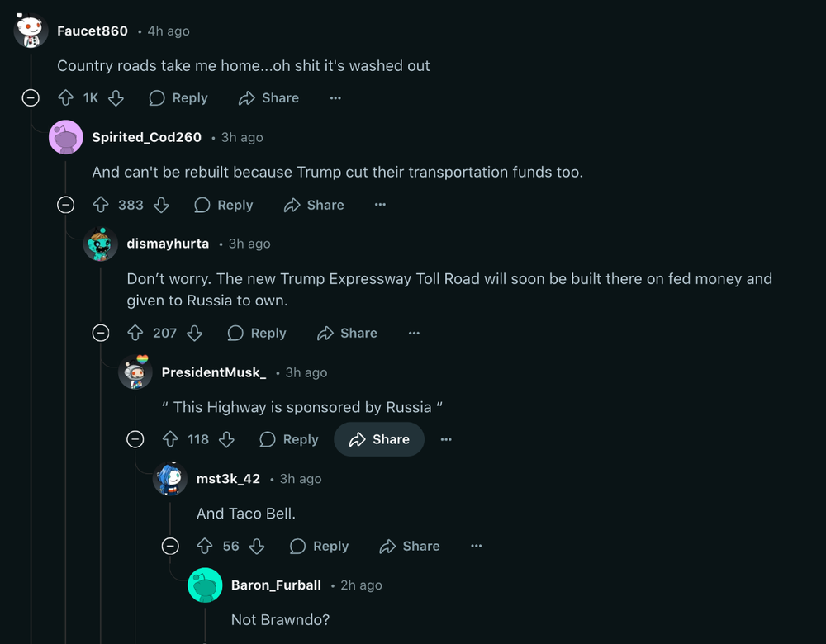Open Faucet860's avatar profile
This screenshot has width=826, height=644.
tap(31, 31)
